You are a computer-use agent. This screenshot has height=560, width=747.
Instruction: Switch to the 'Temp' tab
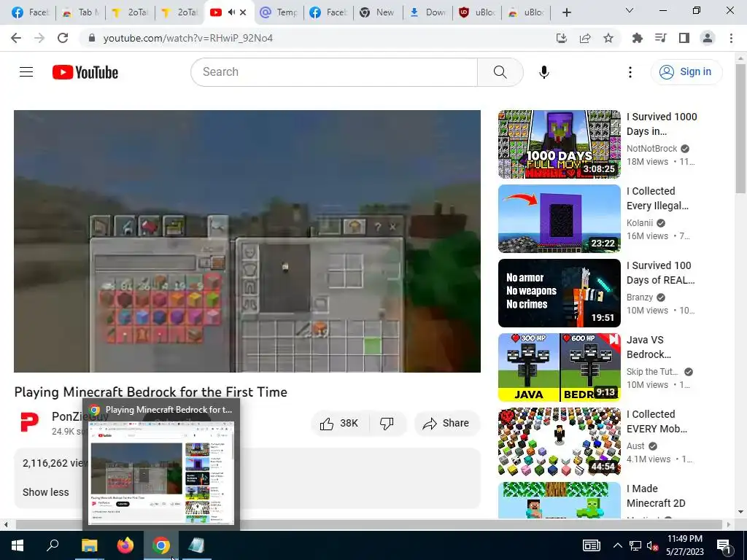coord(279,12)
